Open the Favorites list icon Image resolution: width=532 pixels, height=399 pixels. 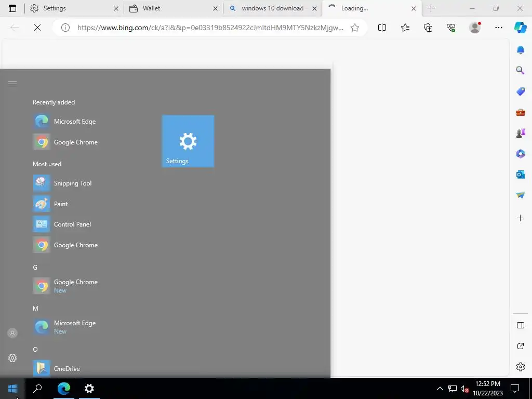click(405, 28)
